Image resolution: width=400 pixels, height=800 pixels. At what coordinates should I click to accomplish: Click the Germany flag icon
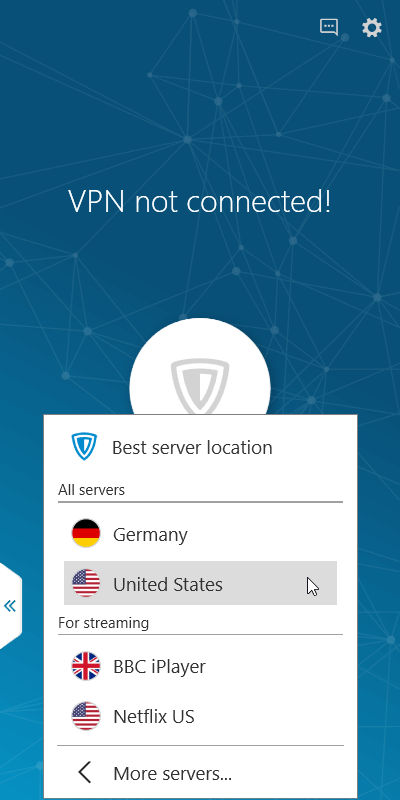86,534
